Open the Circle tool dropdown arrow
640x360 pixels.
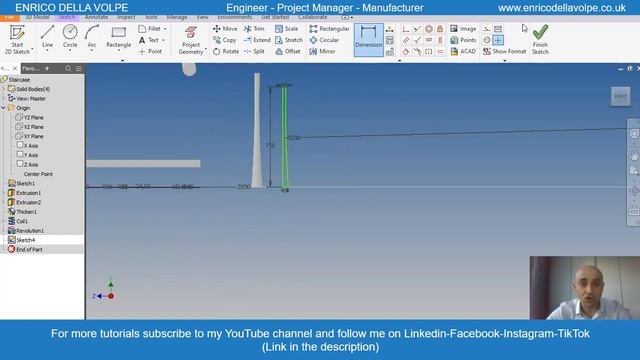coord(70,51)
